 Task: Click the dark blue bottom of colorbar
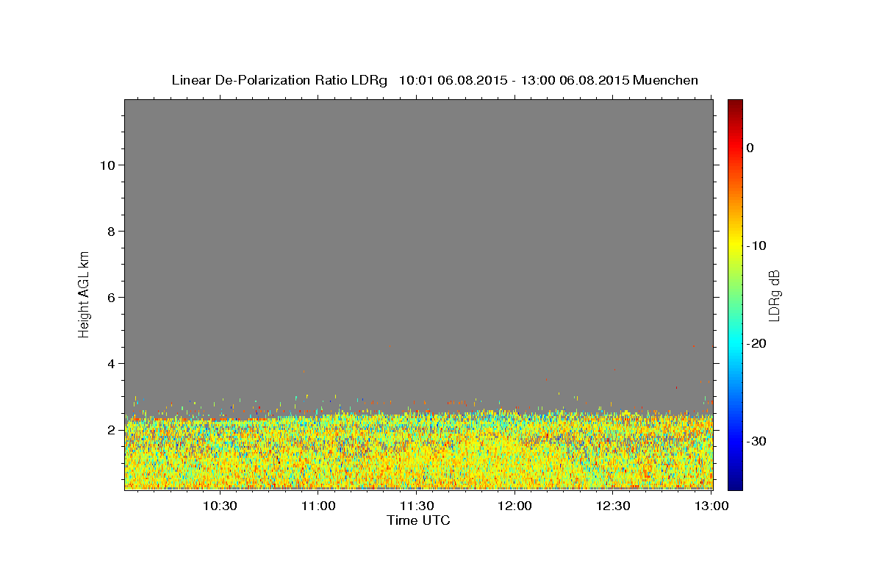tap(735, 483)
